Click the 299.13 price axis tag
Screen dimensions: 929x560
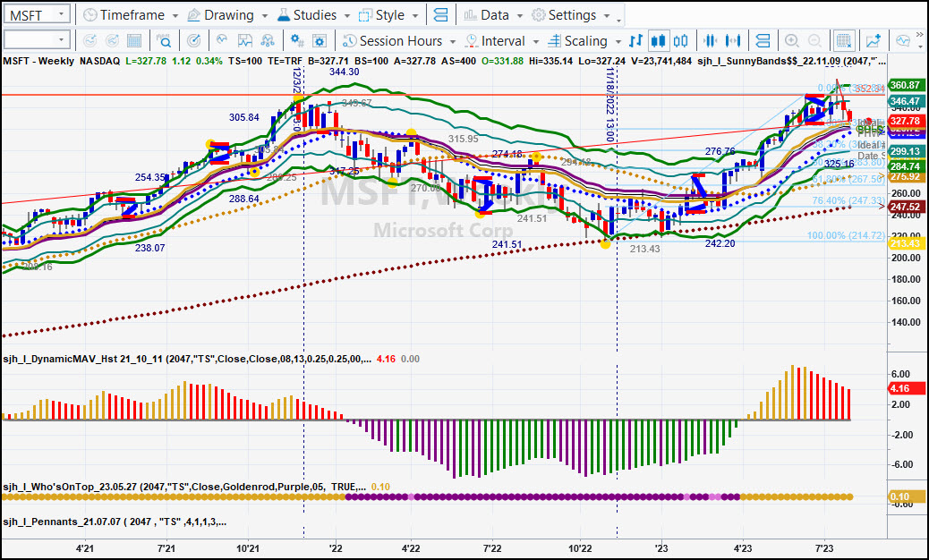pos(906,151)
